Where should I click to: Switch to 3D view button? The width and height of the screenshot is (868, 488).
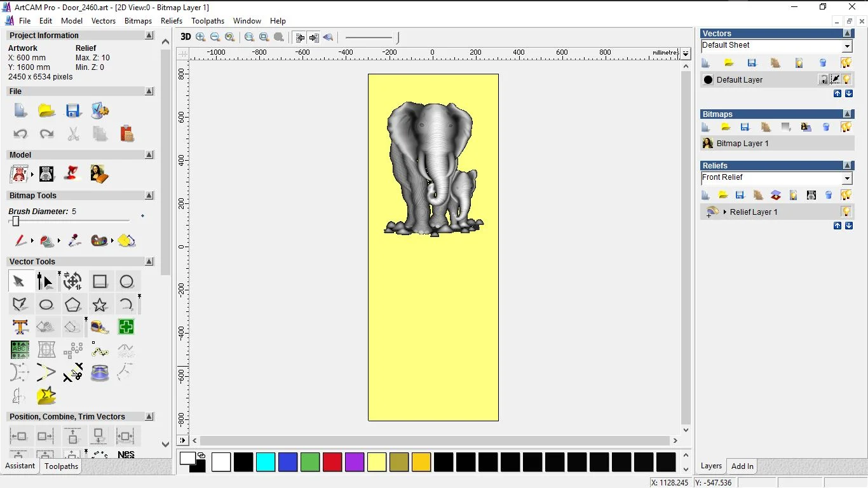click(186, 37)
